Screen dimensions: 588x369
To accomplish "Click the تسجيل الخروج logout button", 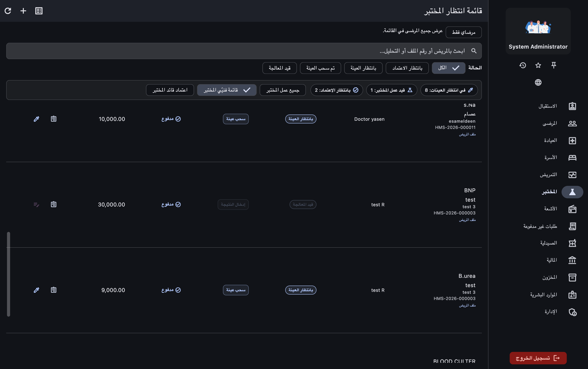I will pyautogui.click(x=538, y=358).
